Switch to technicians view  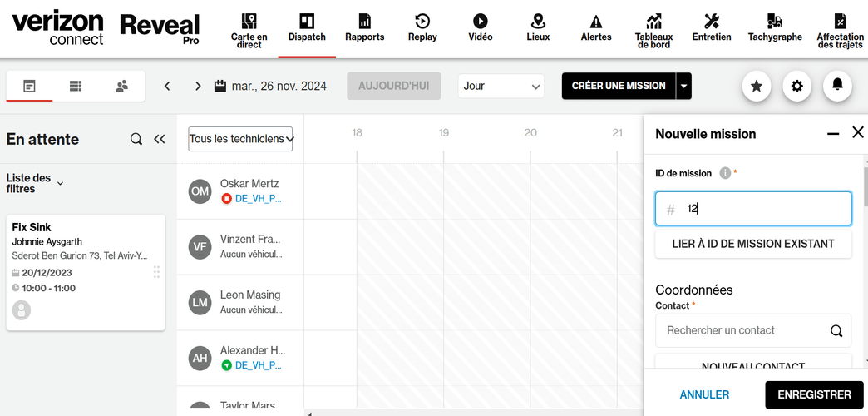(x=121, y=86)
